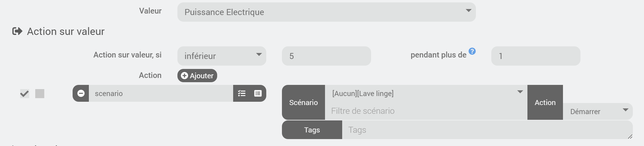
Task: Open the action list checklist icon
Action: pos(242,93)
